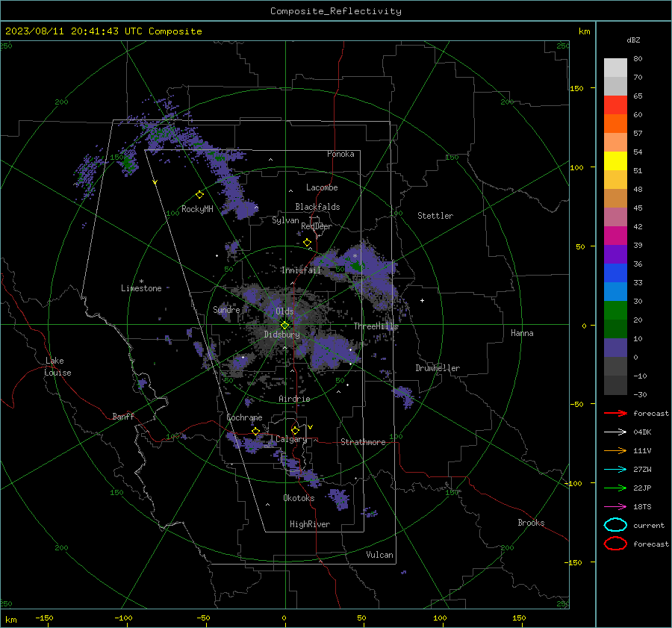Click the Hanna city label

(x=522, y=333)
